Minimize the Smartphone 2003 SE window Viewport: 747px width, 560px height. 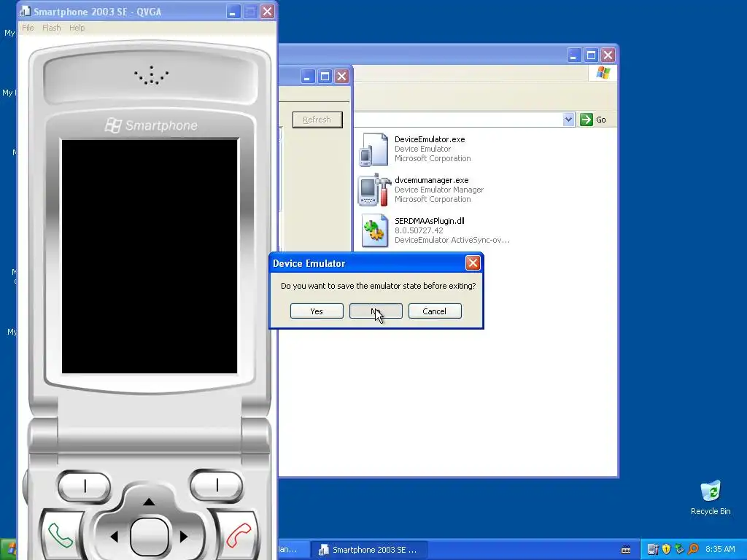[233, 12]
